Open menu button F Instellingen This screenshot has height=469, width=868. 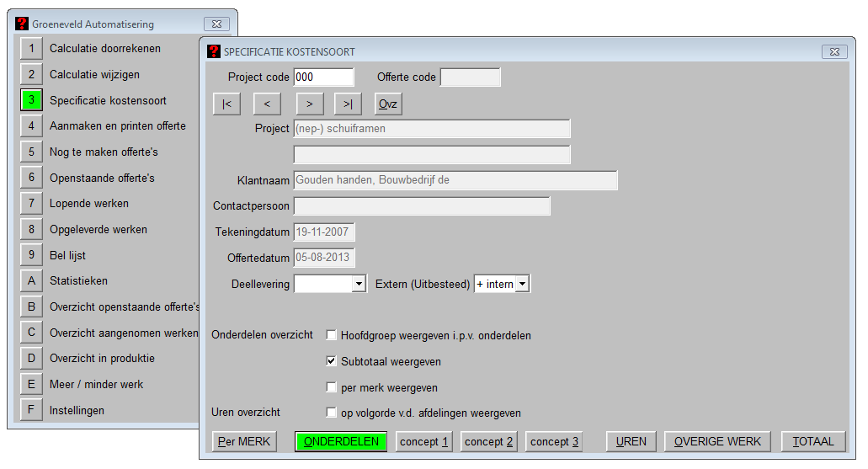pos(31,411)
